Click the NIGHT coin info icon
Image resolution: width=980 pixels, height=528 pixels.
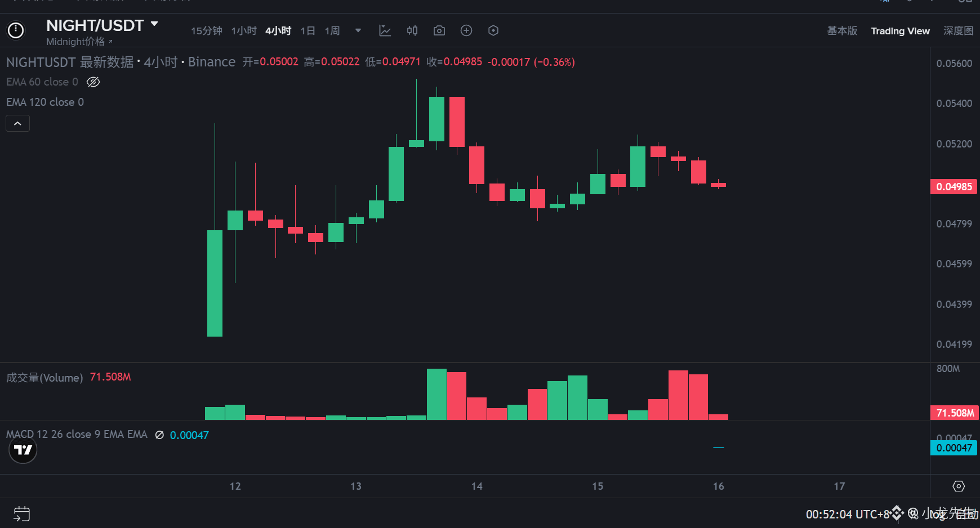(16, 30)
